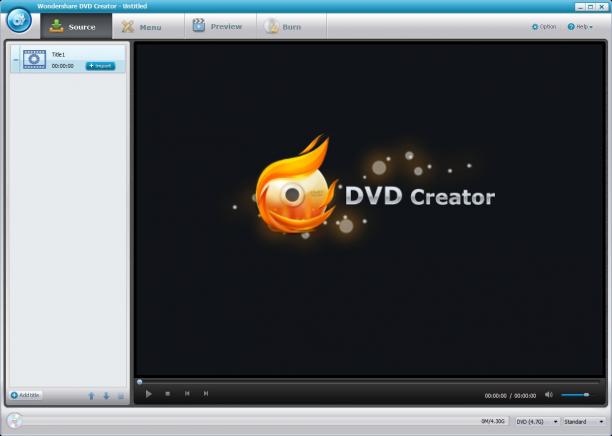The width and height of the screenshot is (612, 436).
Task: Click the disc icon in the bottom bar
Action: click(14, 421)
